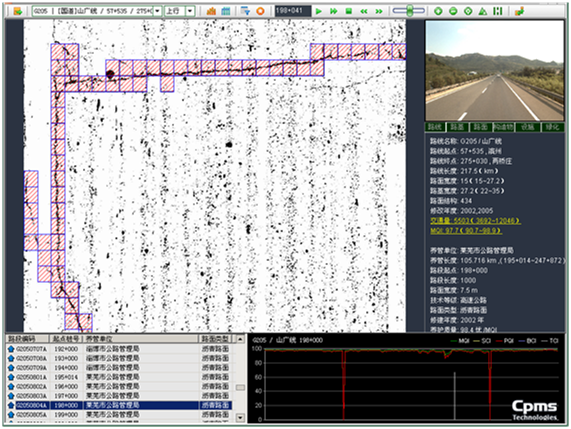Viewport: 571px width, 429px height.
Task: Click the green forward double-arrow button
Action: [x=379, y=11]
